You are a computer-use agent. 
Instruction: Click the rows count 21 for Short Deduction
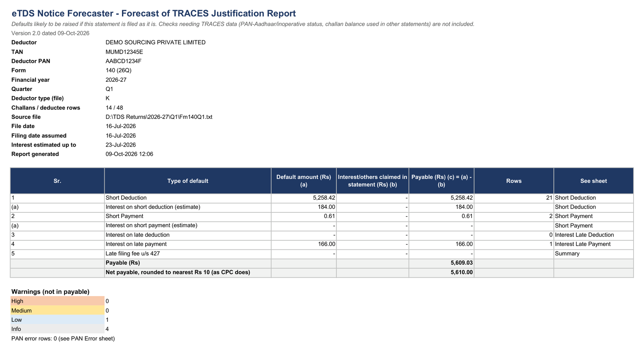coord(514,198)
